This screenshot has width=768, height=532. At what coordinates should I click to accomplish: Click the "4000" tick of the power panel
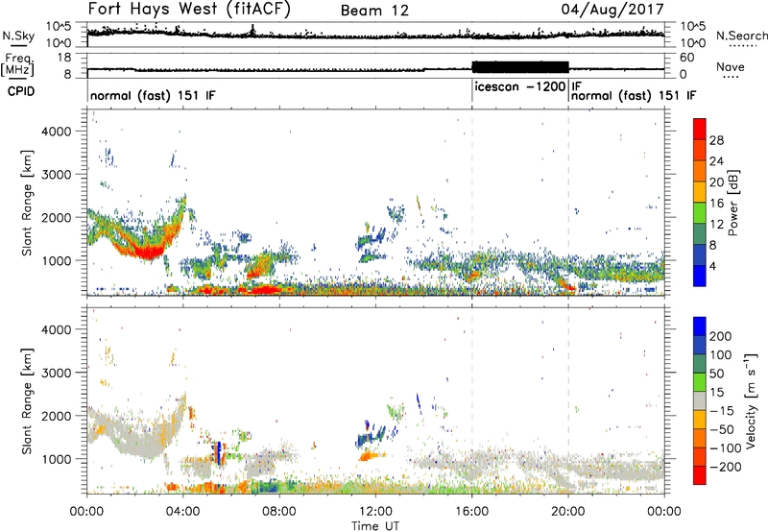(x=56, y=132)
